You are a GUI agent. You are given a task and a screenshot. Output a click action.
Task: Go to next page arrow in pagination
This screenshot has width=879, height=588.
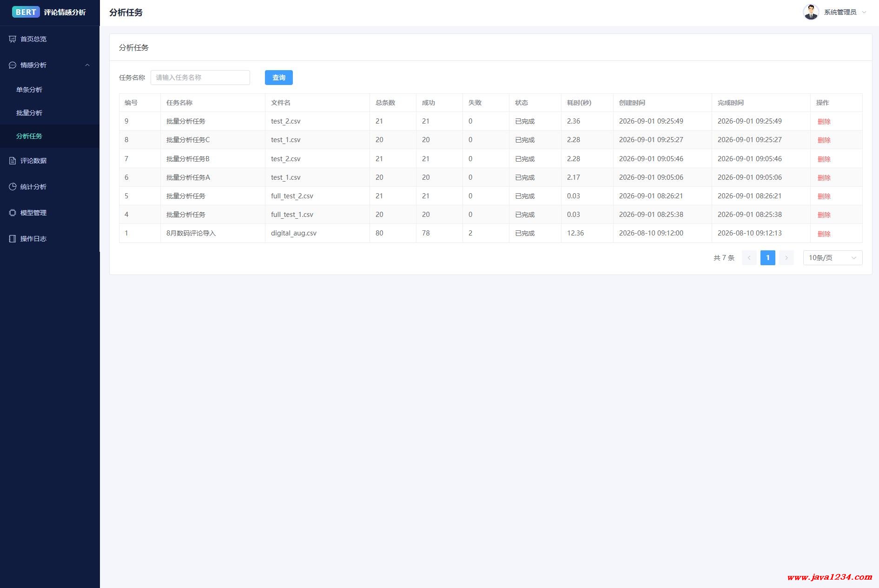[786, 258]
